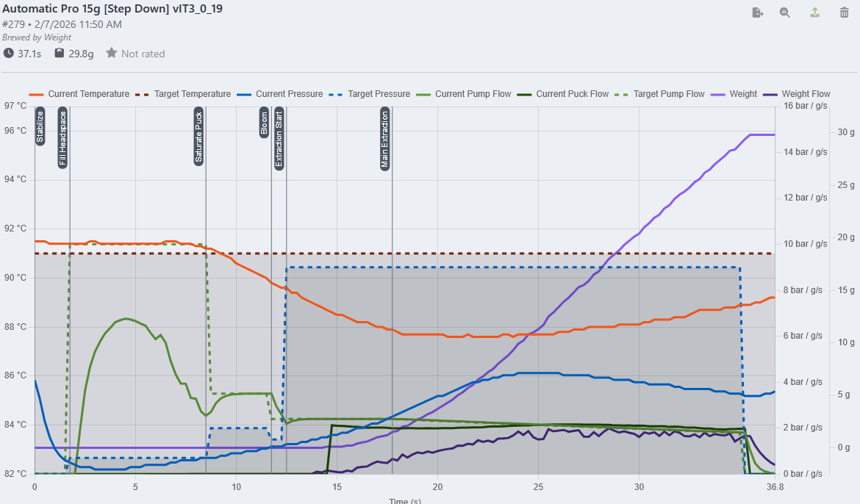Click the star rating icon
Viewport: 860px width, 504px height.
(111, 53)
